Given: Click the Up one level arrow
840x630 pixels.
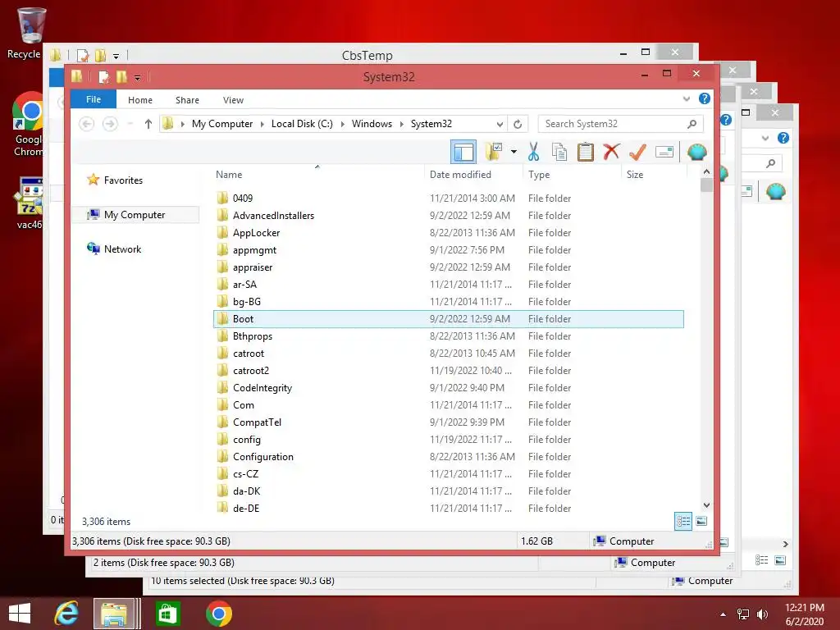Looking at the screenshot, I should tap(148, 124).
